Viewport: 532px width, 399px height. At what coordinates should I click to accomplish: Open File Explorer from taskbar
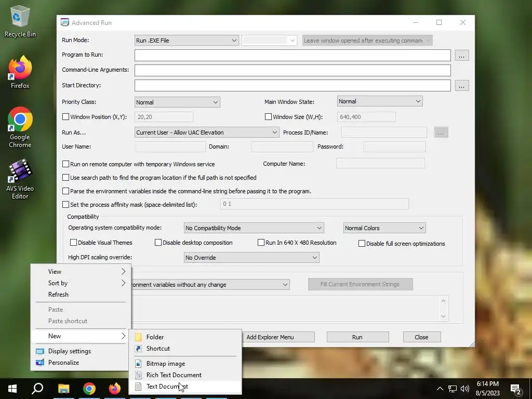click(64, 389)
